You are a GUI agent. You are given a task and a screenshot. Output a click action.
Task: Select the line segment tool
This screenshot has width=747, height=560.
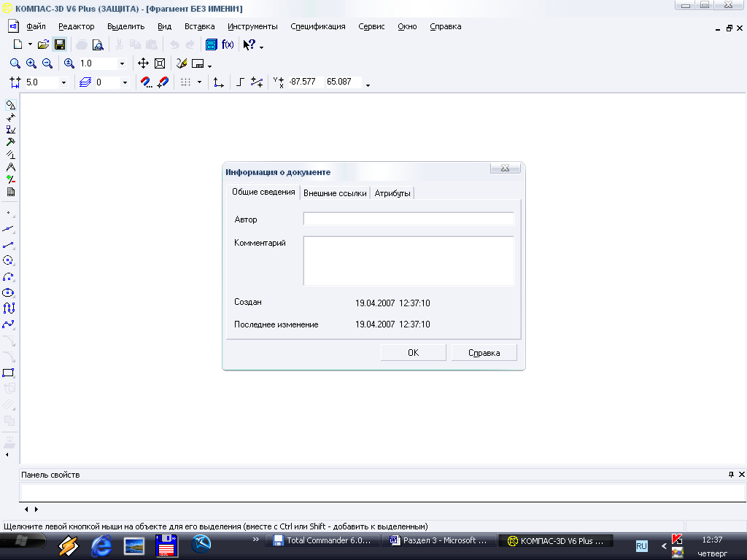(x=9, y=245)
